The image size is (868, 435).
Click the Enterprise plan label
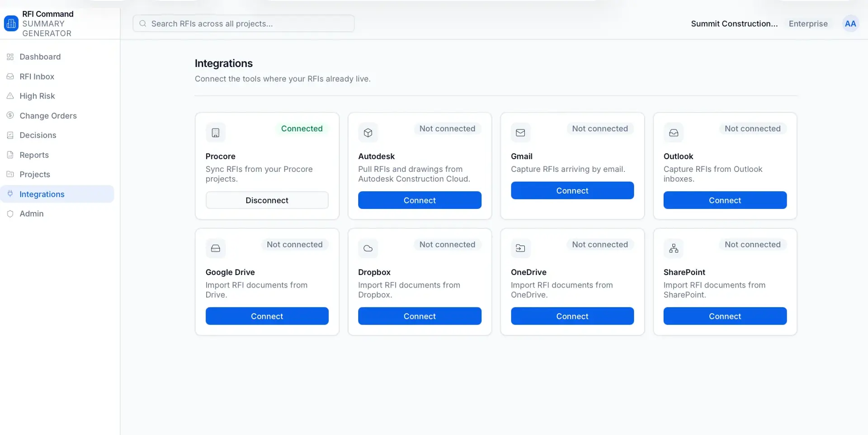[808, 24]
